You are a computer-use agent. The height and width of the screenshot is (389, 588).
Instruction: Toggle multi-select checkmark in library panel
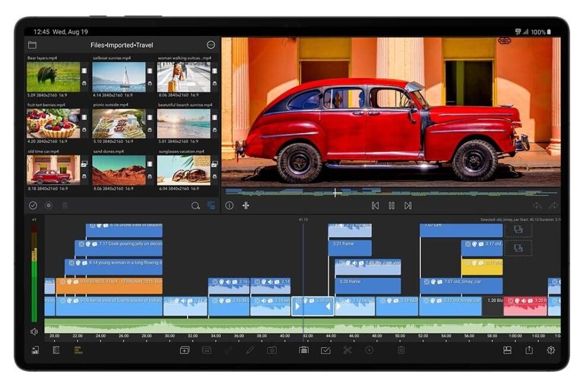(x=33, y=205)
